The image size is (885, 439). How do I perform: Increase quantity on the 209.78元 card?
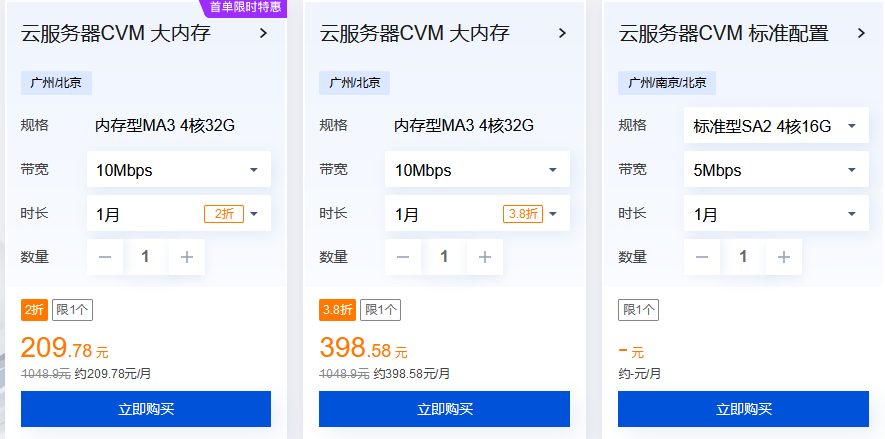[187, 257]
